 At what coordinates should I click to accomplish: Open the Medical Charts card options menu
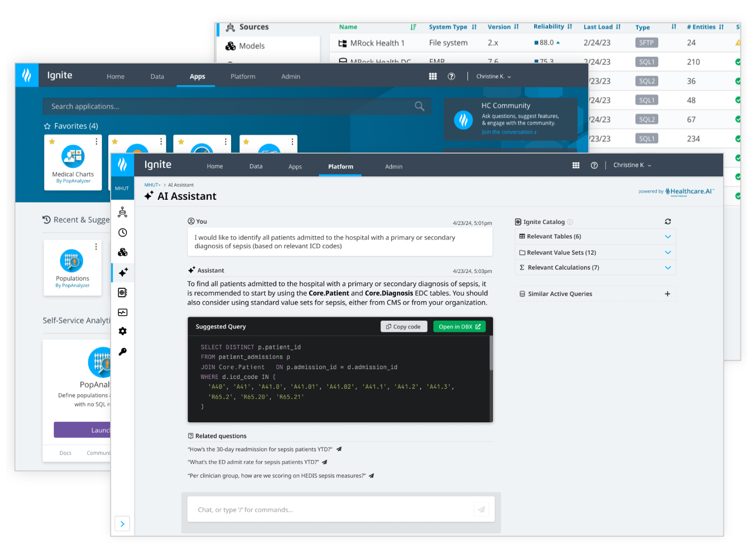coord(96,141)
